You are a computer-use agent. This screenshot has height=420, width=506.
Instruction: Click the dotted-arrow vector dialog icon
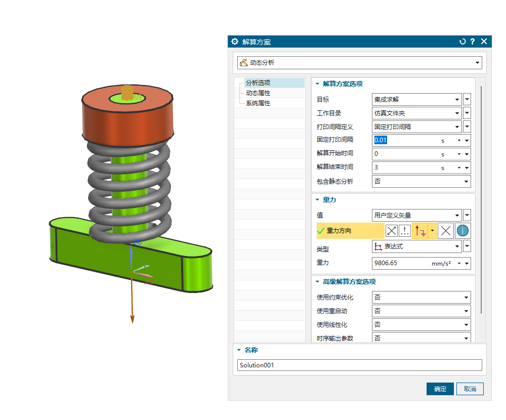405,231
